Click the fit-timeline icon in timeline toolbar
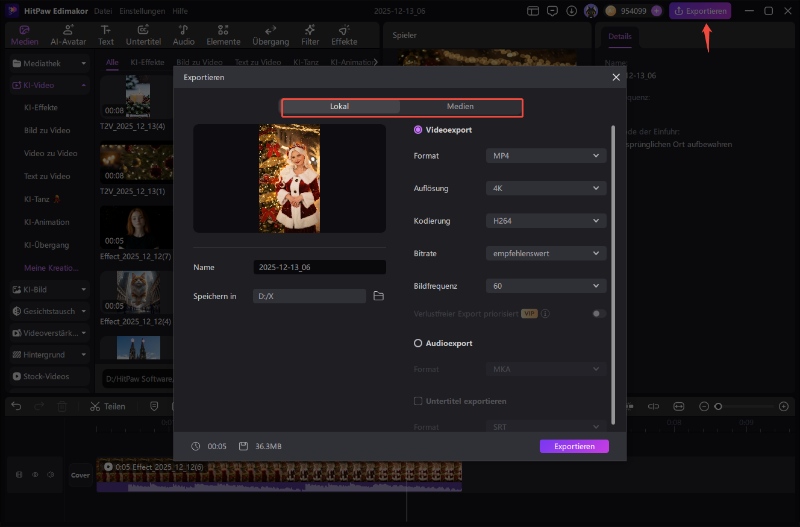Viewport: 800px width, 527px height. coord(678,407)
